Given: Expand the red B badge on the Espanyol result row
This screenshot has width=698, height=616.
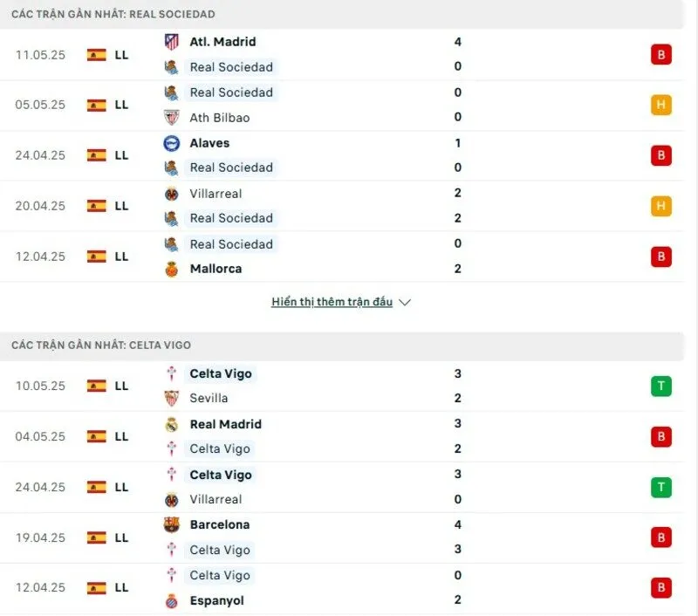Looking at the screenshot, I should [x=660, y=587].
